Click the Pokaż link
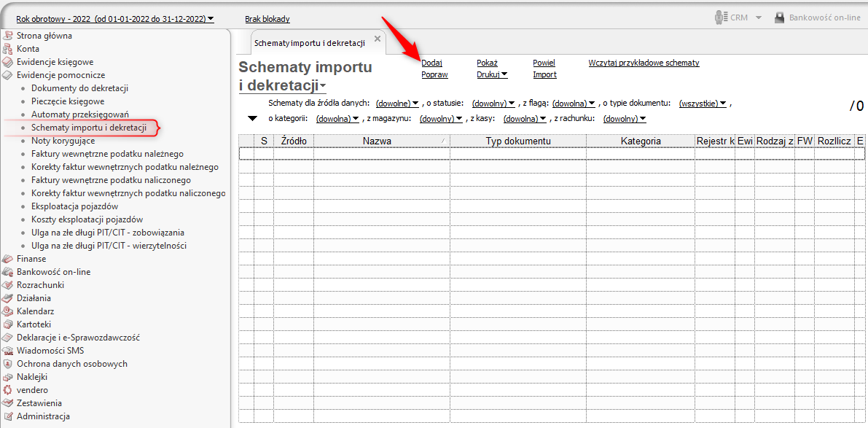 coord(487,63)
